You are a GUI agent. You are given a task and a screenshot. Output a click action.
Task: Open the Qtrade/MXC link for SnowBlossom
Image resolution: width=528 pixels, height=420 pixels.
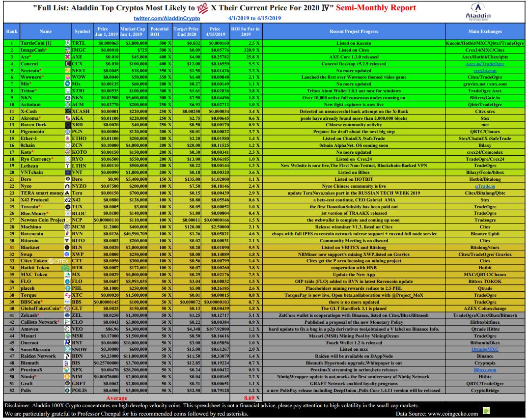point(485,349)
